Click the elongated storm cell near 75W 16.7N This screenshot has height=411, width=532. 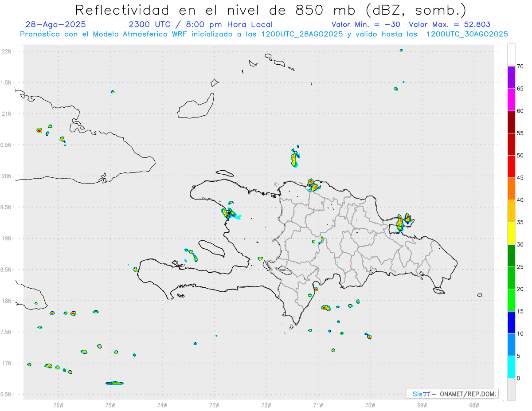click(x=114, y=383)
